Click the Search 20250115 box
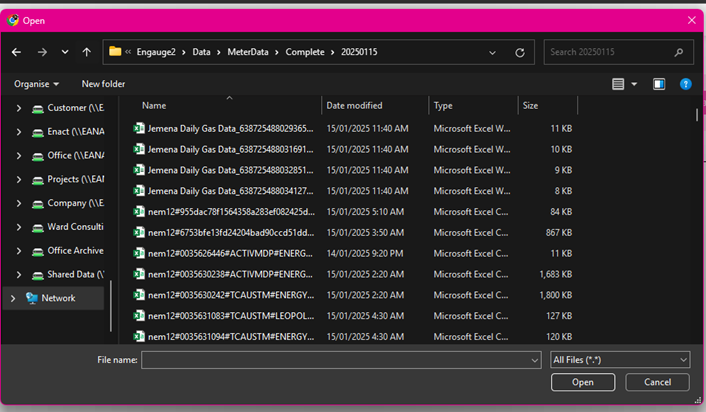 point(610,52)
